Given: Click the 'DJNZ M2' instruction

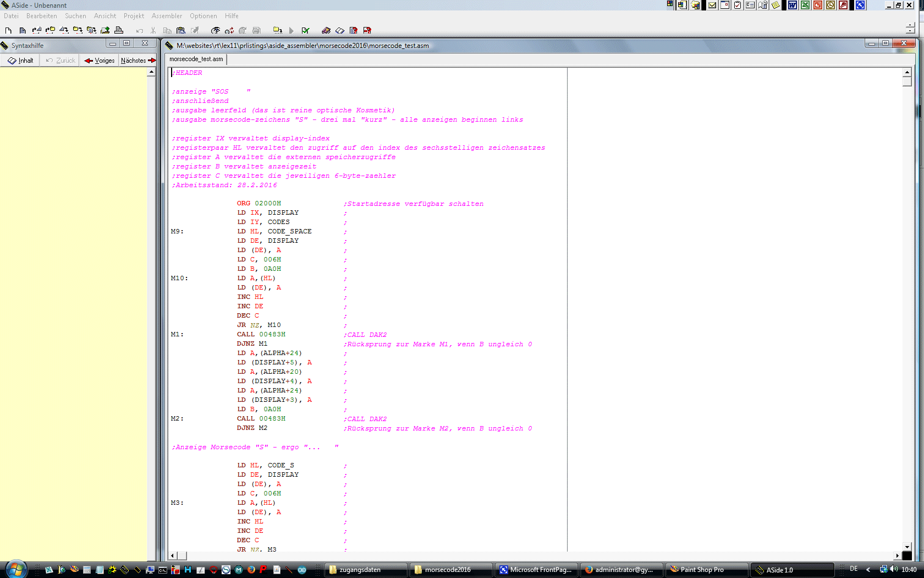Looking at the screenshot, I should pos(252,428).
